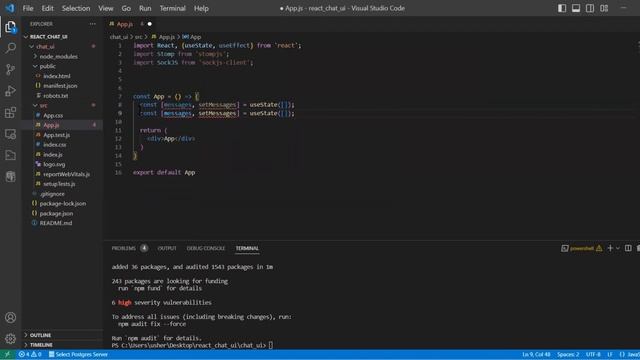
Task: Expand the node_modules folder
Action: 58,56
